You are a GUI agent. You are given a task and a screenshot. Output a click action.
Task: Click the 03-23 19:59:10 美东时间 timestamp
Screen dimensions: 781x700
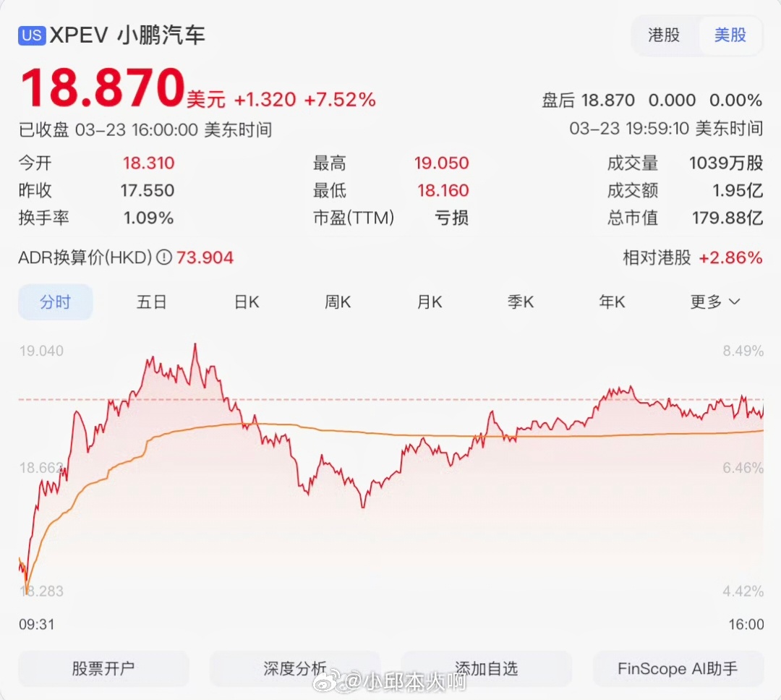coord(666,129)
